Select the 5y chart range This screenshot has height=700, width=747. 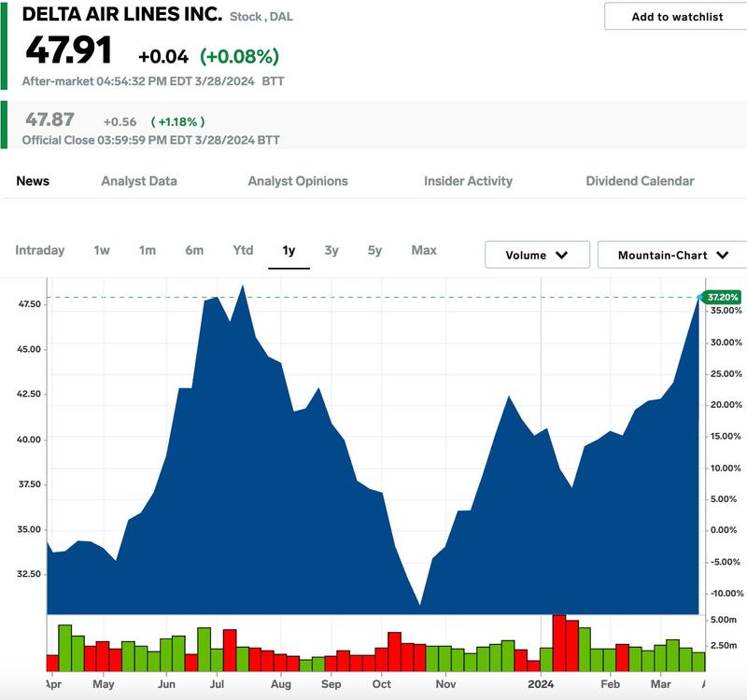375,250
